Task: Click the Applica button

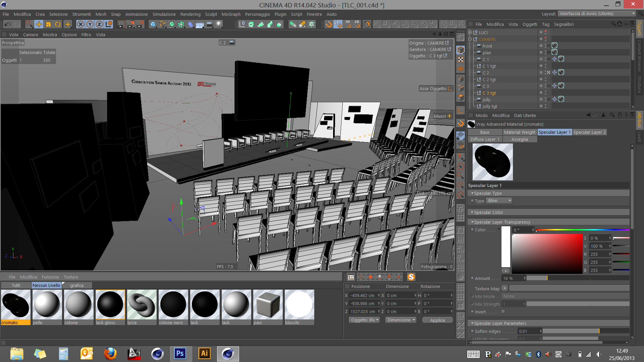Action: [x=437, y=320]
